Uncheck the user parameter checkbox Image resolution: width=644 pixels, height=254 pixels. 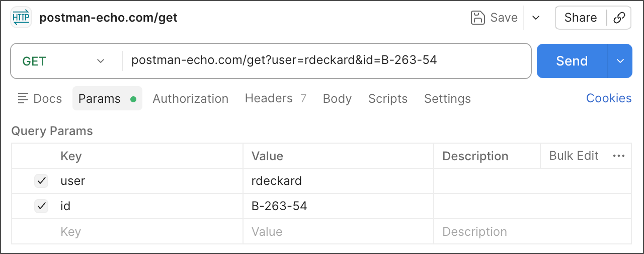[41, 181]
